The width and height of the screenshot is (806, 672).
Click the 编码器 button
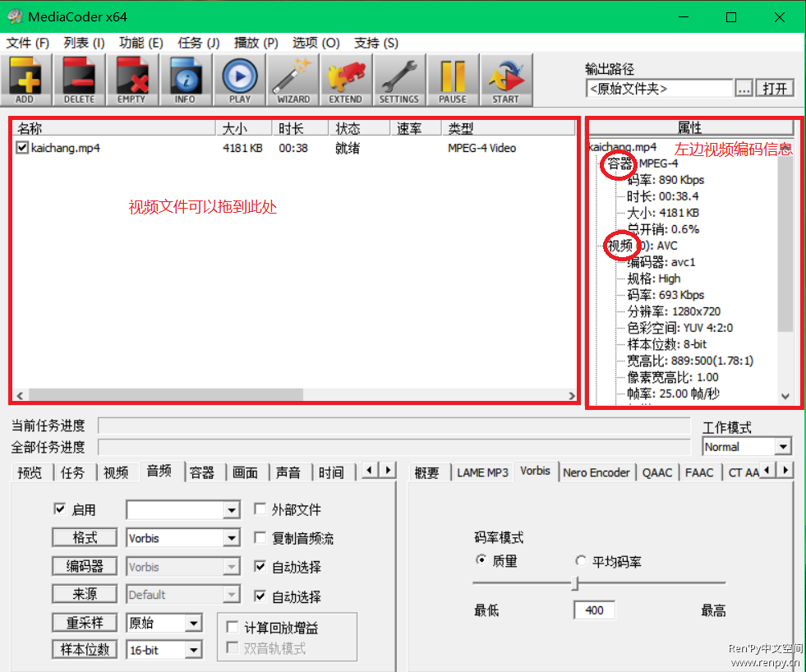(x=85, y=566)
